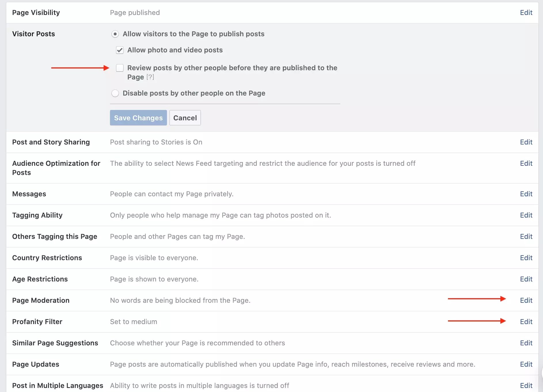Uncheck Allow photo and video posts

(x=119, y=50)
